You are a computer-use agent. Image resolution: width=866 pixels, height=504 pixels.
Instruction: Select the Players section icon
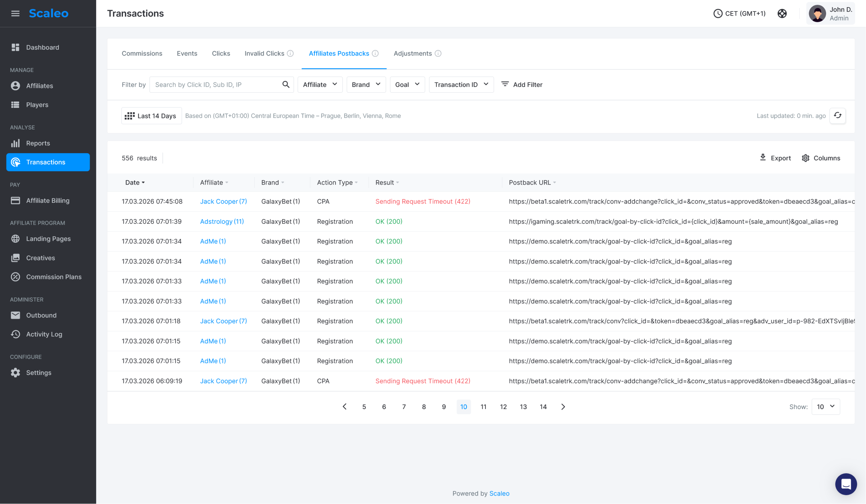tap(15, 105)
